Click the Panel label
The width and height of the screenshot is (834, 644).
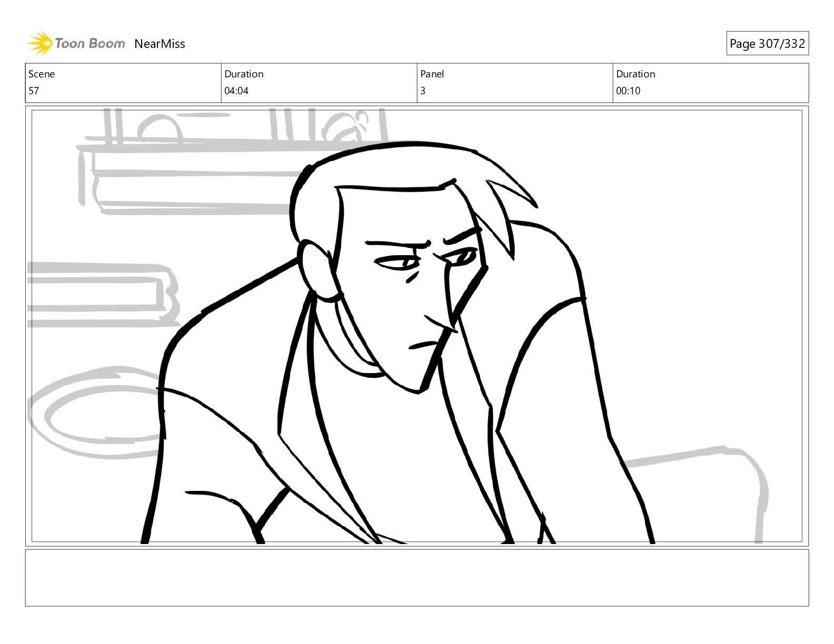click(x=432, y=74)
